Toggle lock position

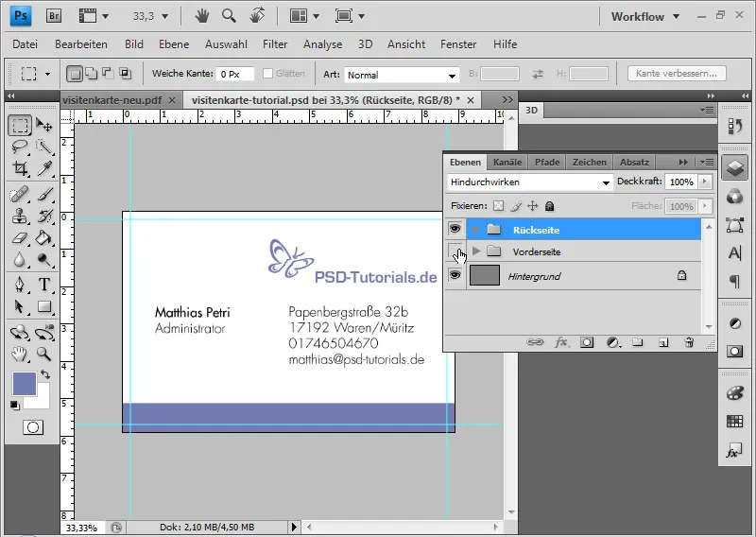point(532,206)
